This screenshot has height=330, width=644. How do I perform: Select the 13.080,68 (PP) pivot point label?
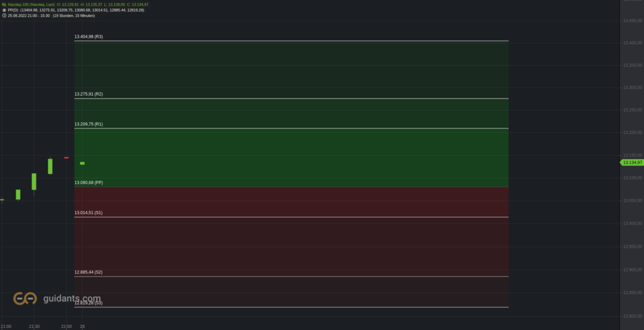(89, 182)
